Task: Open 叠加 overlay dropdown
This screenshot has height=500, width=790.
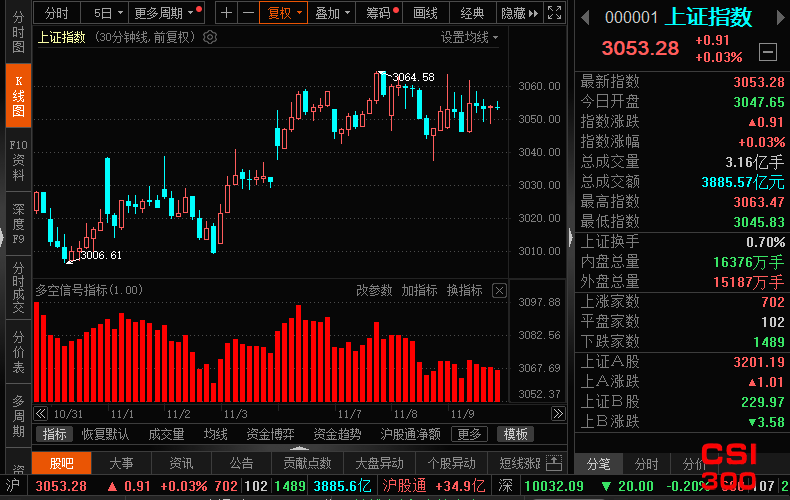Action: 332,13
